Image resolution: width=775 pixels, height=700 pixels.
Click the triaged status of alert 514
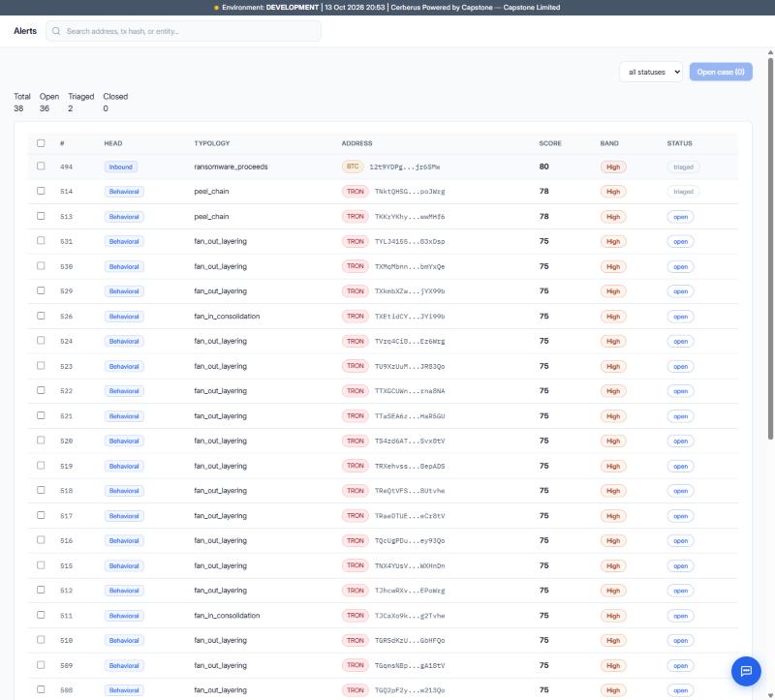pyautogui.click(x=683, y=192)
